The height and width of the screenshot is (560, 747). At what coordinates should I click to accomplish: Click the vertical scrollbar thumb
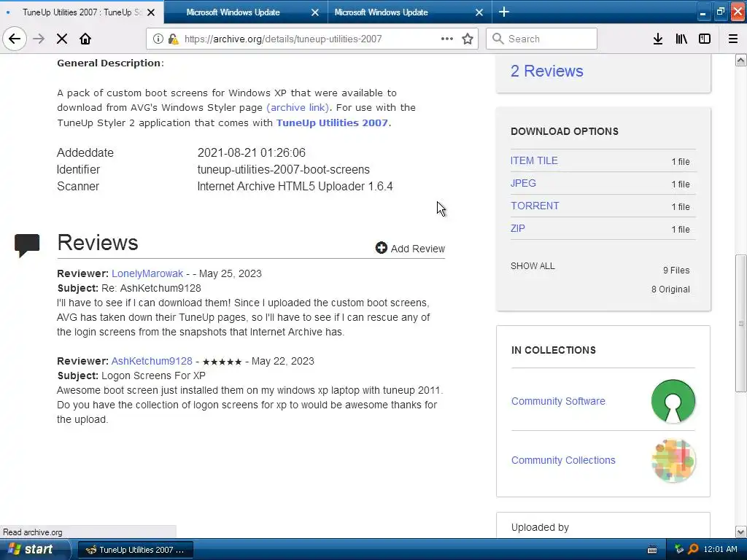click(741, 324)
